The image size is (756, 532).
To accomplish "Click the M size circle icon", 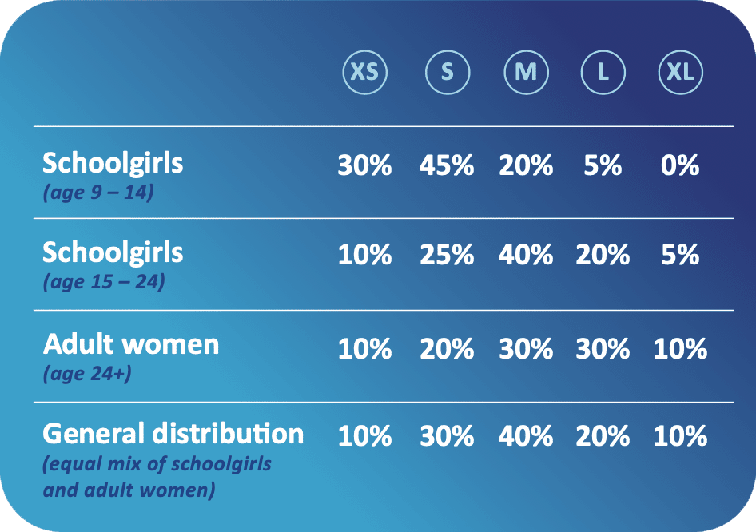I will tap(526, 72).
